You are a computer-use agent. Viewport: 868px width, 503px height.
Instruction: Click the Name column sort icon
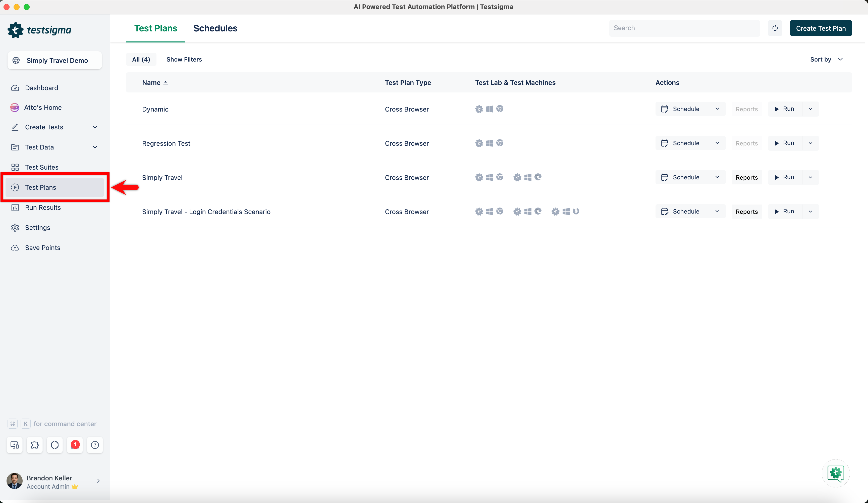(166, 83)
